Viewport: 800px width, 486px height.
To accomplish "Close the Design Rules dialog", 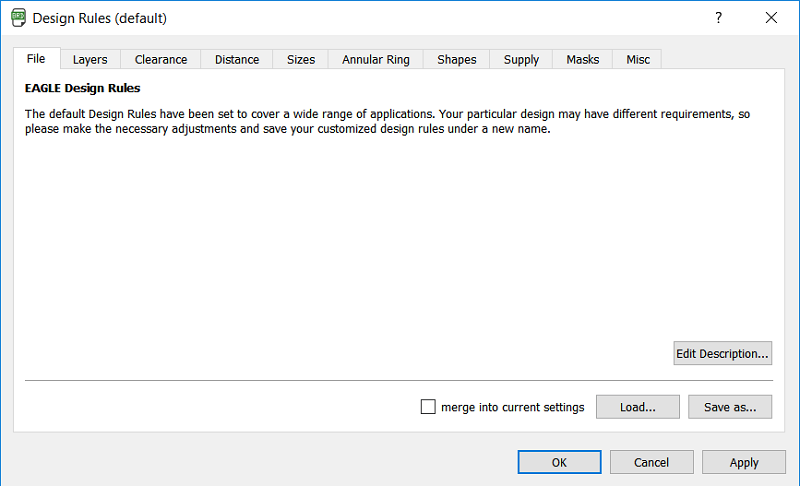I will [771, 18].
